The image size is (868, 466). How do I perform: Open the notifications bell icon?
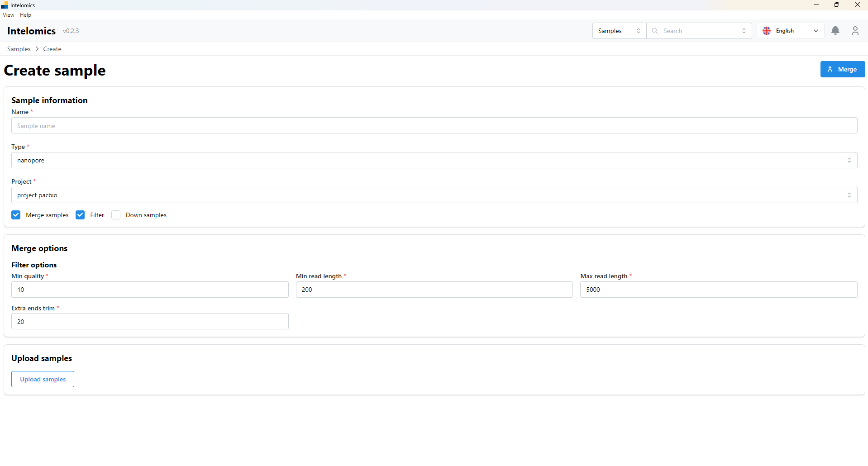click(835, 31)
